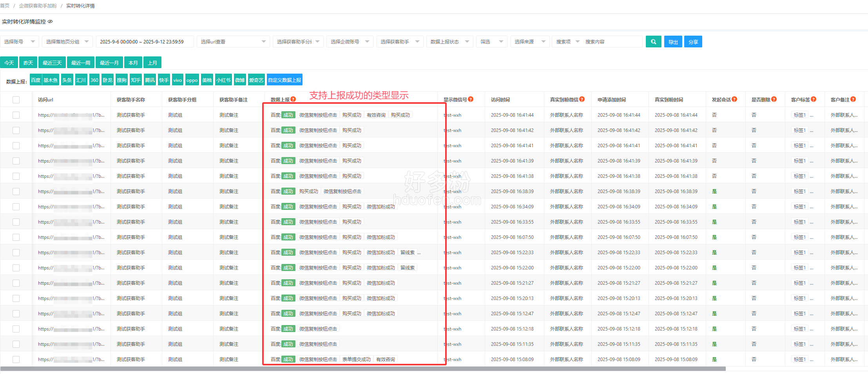Click help icon beside 真实到粉微信 header
This screenshot has height=374, width=868.
click(582, 99)
